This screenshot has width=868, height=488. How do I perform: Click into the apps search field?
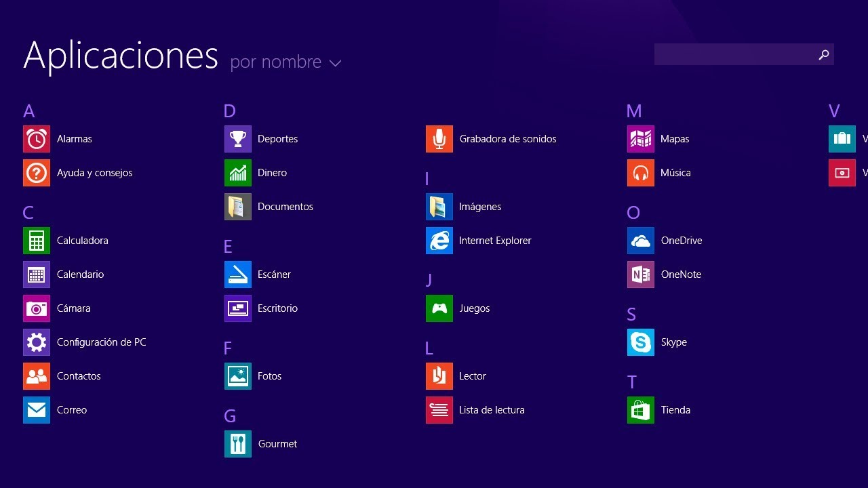click(x=744, y=54)
